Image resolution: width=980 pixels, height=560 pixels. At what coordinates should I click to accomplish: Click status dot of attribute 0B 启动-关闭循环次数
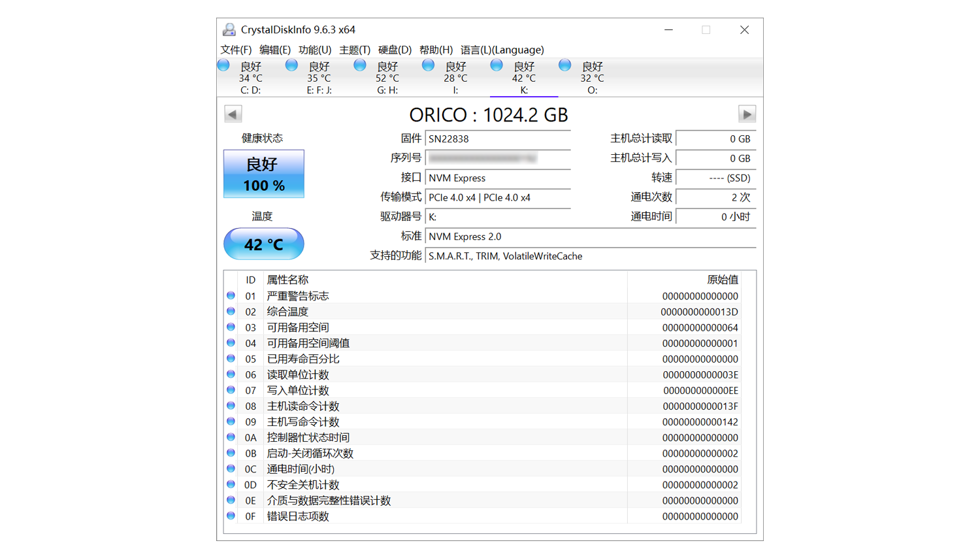[x=231, y=453]
